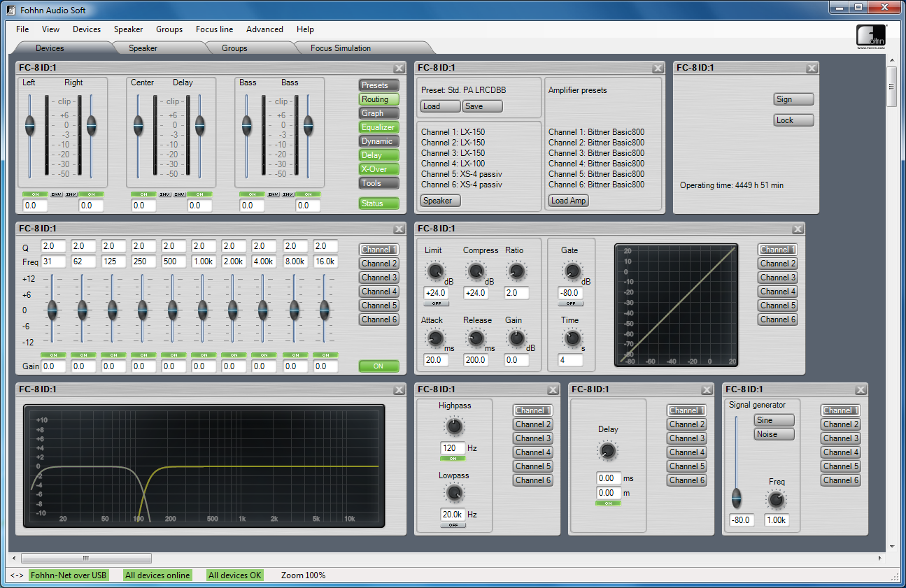Toggle the OFF switch under the Lowpass frequency
The image size is (906, 588).
(x=453, y=524)
